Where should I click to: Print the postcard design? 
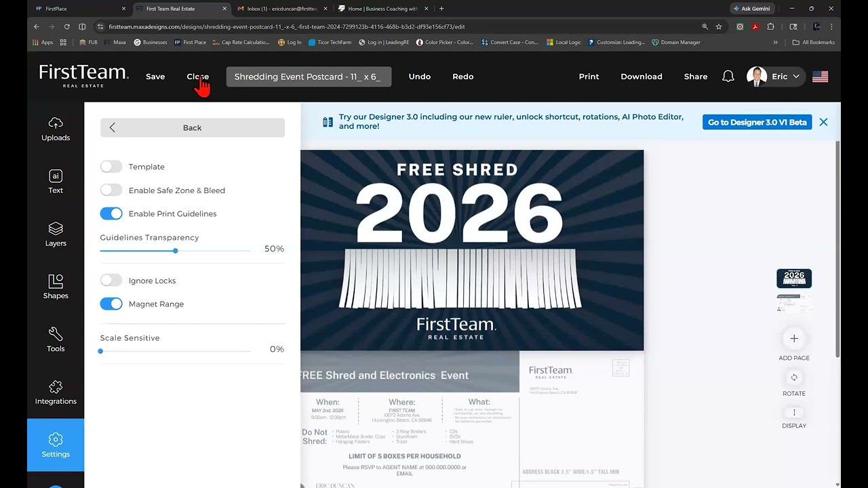click(x=589, y=77)
